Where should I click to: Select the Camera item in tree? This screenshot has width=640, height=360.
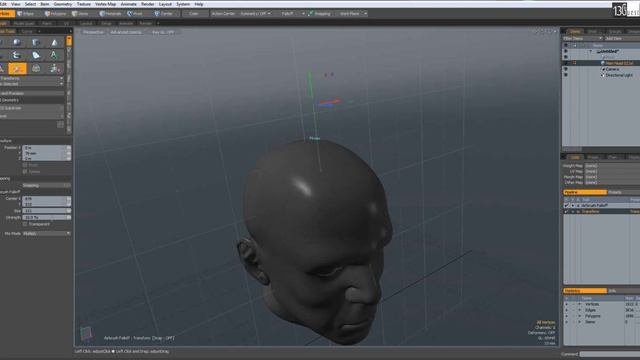pos(612,69)
